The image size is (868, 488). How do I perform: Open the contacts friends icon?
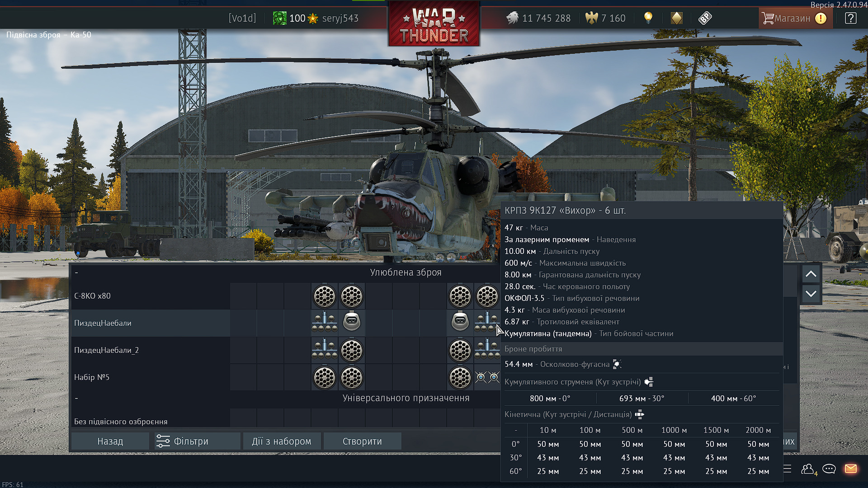[808, 469]
